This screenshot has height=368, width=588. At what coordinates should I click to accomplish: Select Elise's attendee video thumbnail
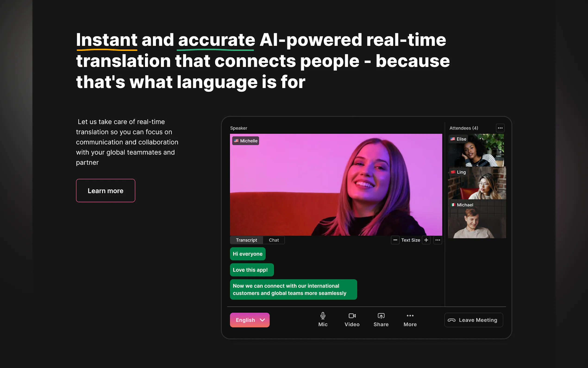[476, 150]
